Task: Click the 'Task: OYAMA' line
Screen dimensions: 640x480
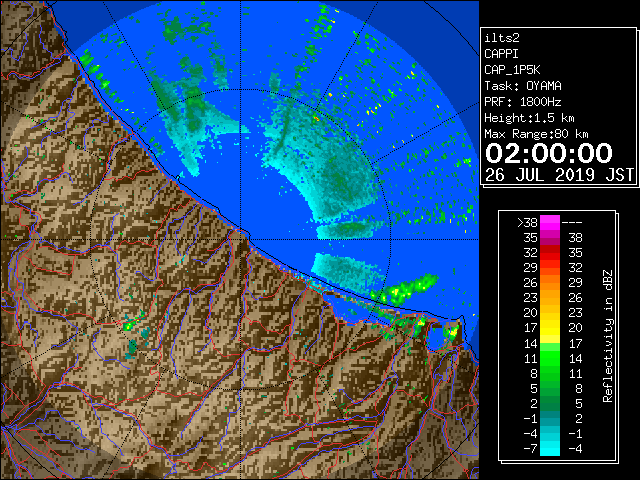Action: click(523, 86)
